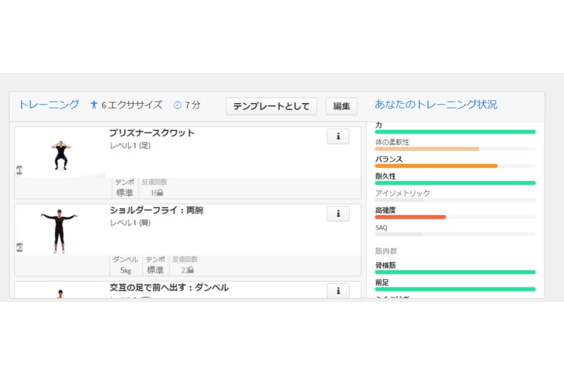Select the ショルダーフライ exercise thumbnail

(59, 231)
